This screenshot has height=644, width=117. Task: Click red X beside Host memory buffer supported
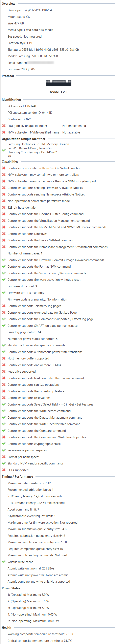click(x=4, y=358)
